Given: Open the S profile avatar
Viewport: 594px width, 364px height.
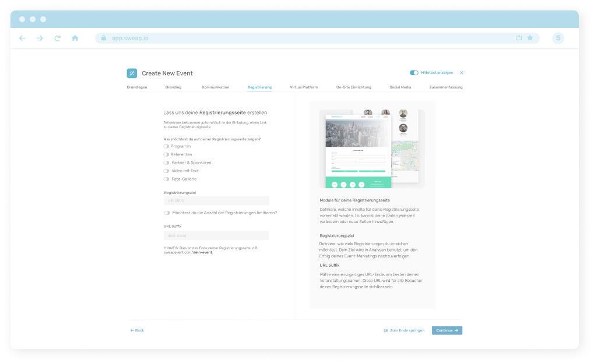Looking at the screenshot, I should tap(558, 38).
